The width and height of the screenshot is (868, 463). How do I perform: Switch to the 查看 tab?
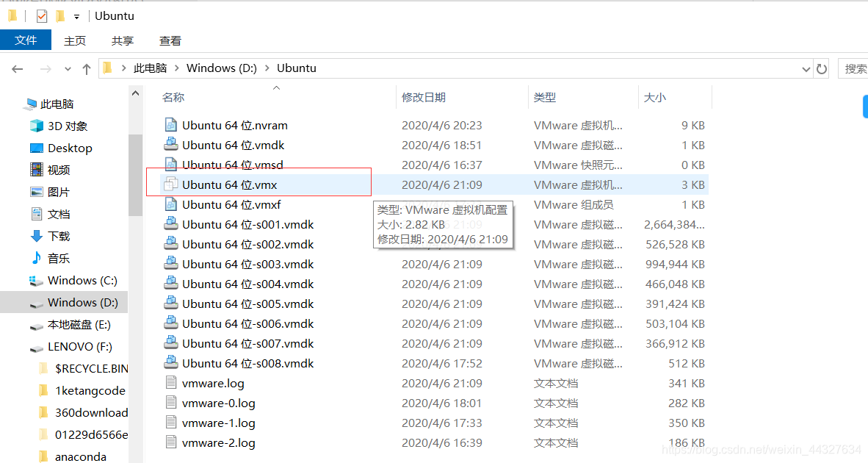coord(170,41)
